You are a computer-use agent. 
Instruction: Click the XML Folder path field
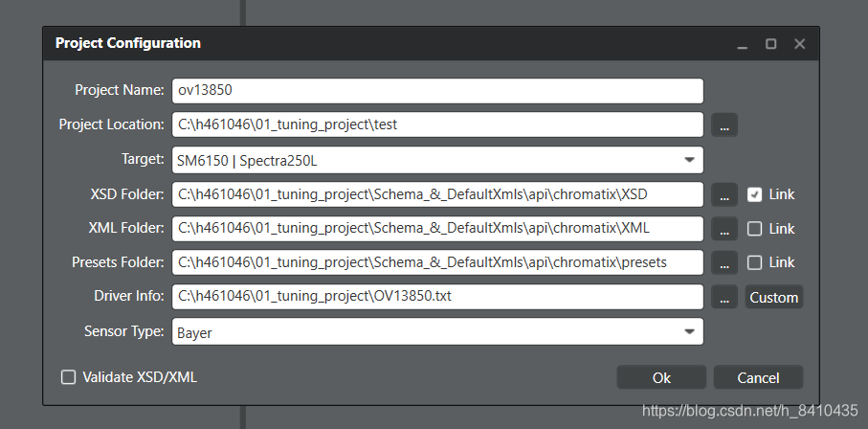(x=437, y=228)
